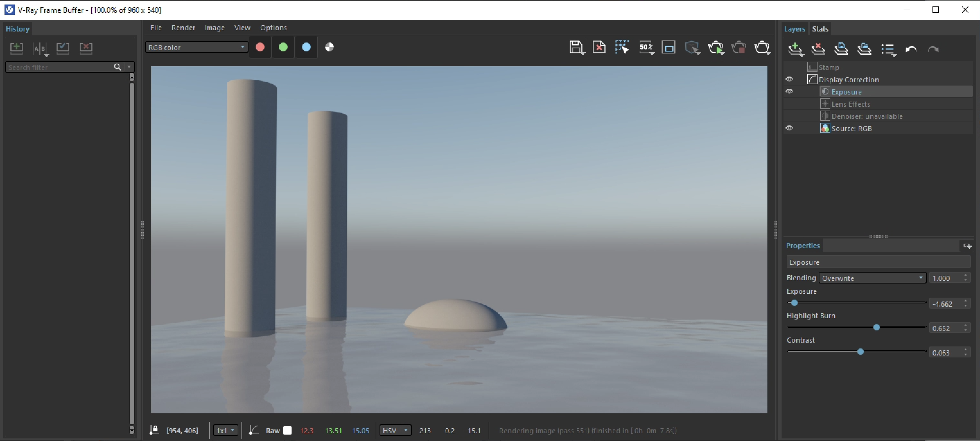The height and width of the screenshot is (441, 980).
Task: Switch to the Stats tab
Action: click(820, 29)
